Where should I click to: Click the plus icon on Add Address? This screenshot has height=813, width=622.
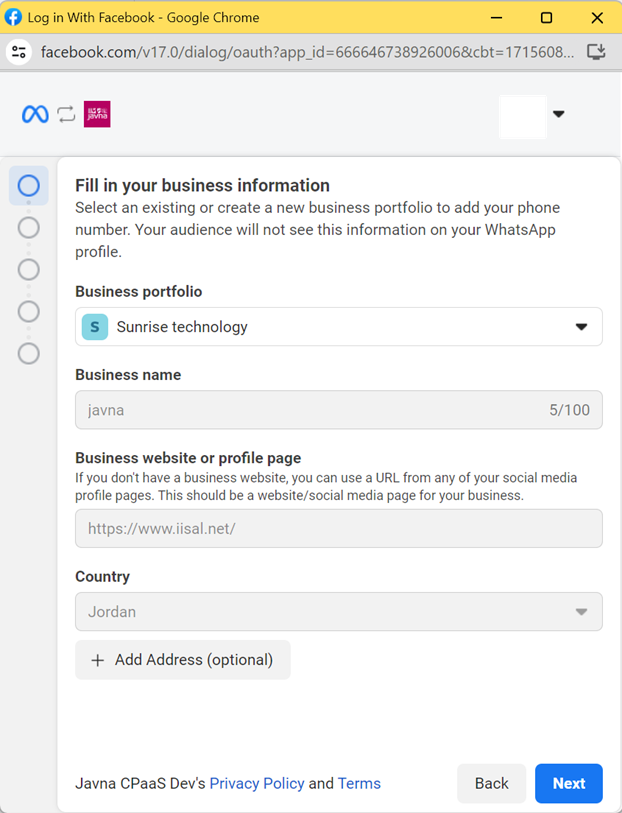click(95, 659)
